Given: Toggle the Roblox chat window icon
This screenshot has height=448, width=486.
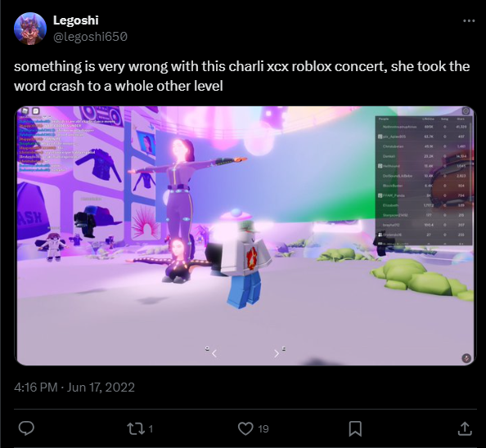Looking at the screenshot, I should 36,111.
